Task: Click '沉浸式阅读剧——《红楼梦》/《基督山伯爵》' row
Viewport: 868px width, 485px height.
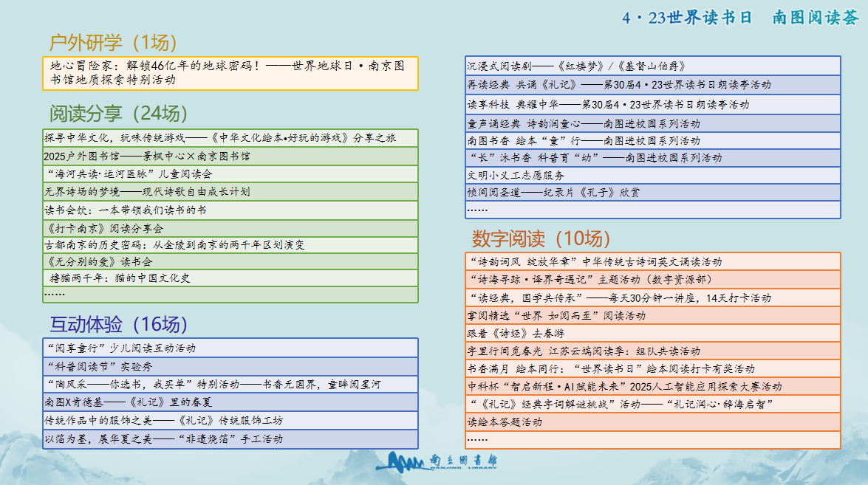Action: click(x=653, y=66)
